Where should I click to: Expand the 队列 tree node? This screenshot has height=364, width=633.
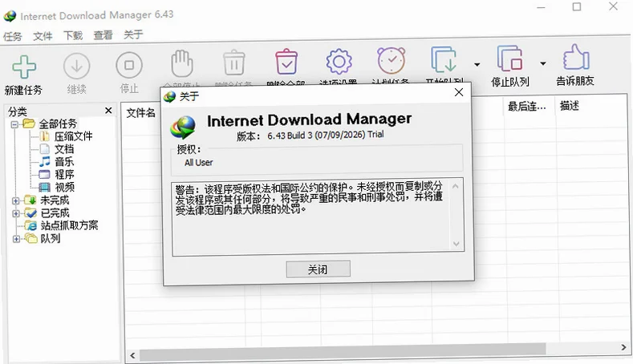tap(16, 239)
